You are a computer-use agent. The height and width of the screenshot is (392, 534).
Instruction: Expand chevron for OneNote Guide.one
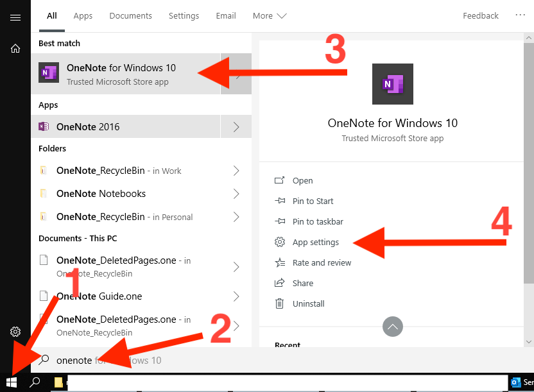click(x=236, y=296)
